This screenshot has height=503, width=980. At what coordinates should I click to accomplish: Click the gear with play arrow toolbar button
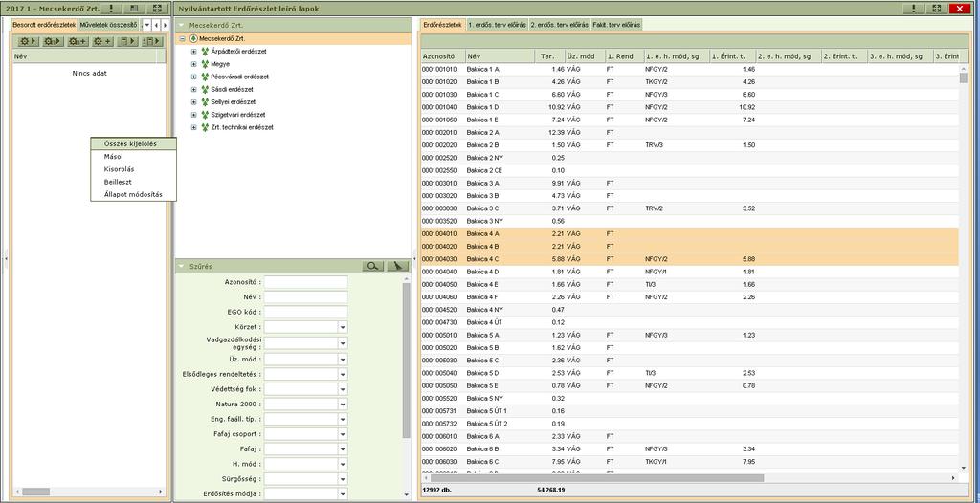[x=29, y=41]
